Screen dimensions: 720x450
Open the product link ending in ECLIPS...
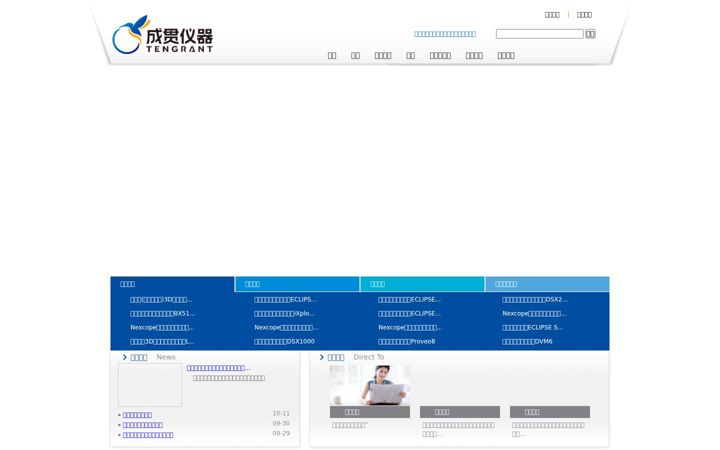click(285, 299)
